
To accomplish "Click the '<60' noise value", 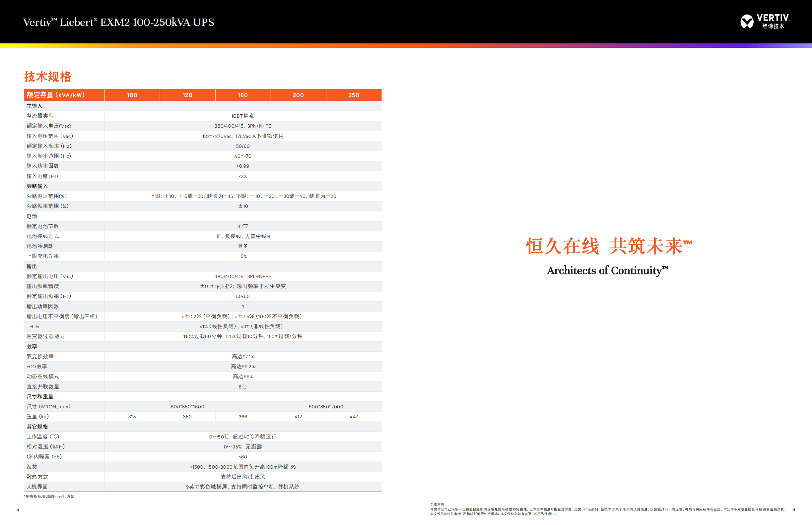I will [242, 456].
